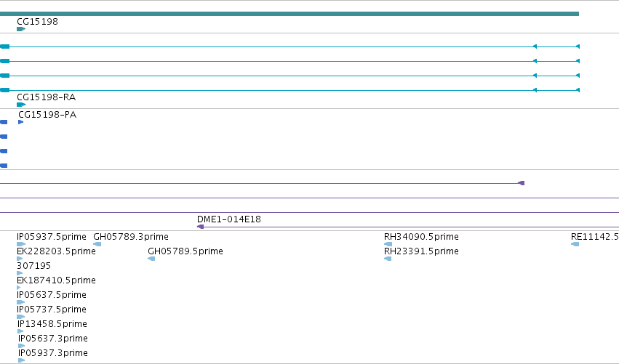Click the 307195 feature label
The width and height of the screenshot is (619, 364).
click(33, 266)
